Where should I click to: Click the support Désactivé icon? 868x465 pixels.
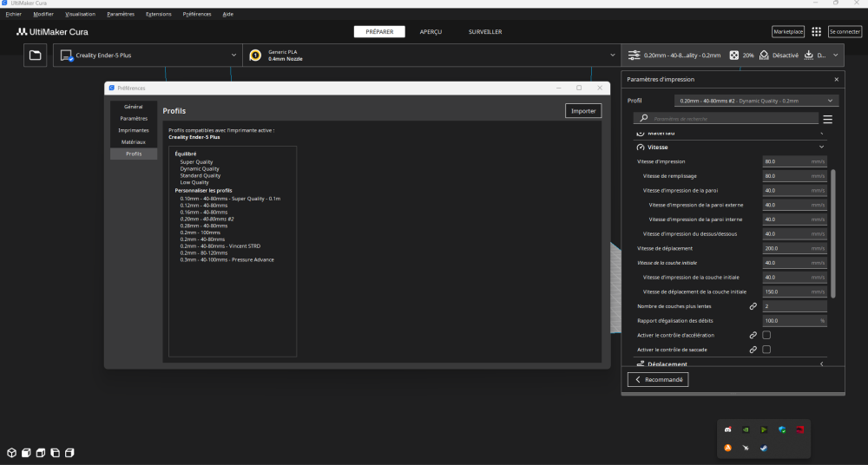click(764, 56)
